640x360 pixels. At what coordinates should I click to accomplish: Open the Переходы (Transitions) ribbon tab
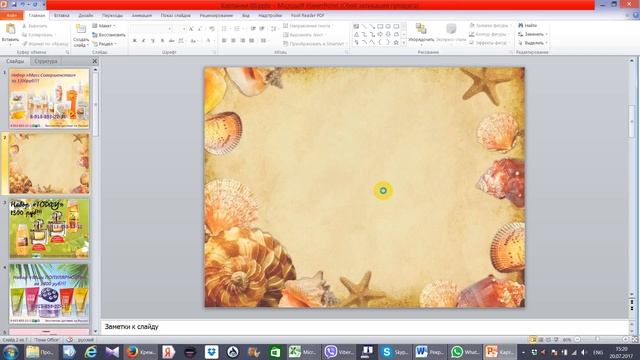point(112,16)
